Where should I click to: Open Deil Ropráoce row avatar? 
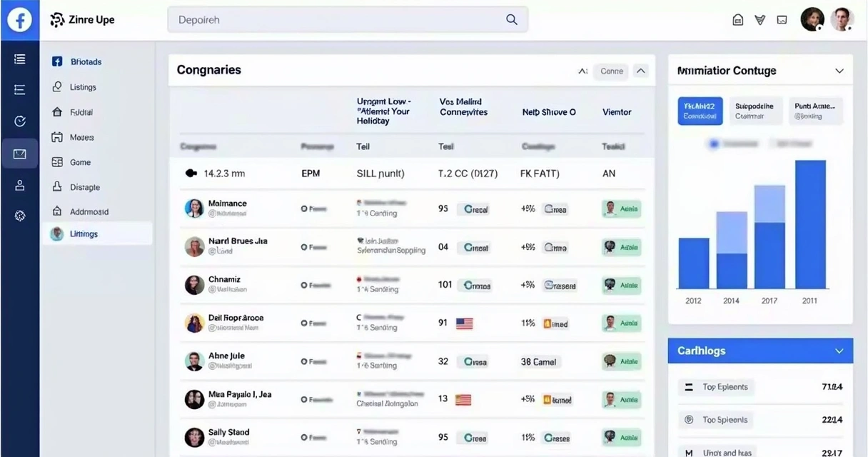[x=194, y=323]
